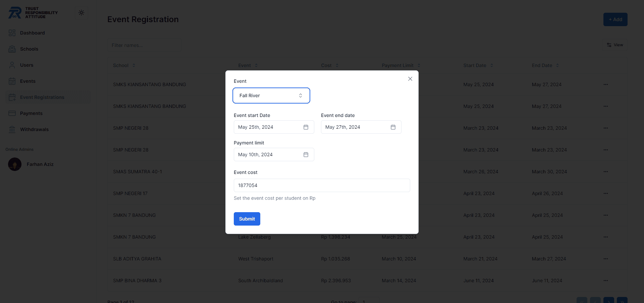Click the Filter names input field
The image size is (644, 303).
(144, 45)
